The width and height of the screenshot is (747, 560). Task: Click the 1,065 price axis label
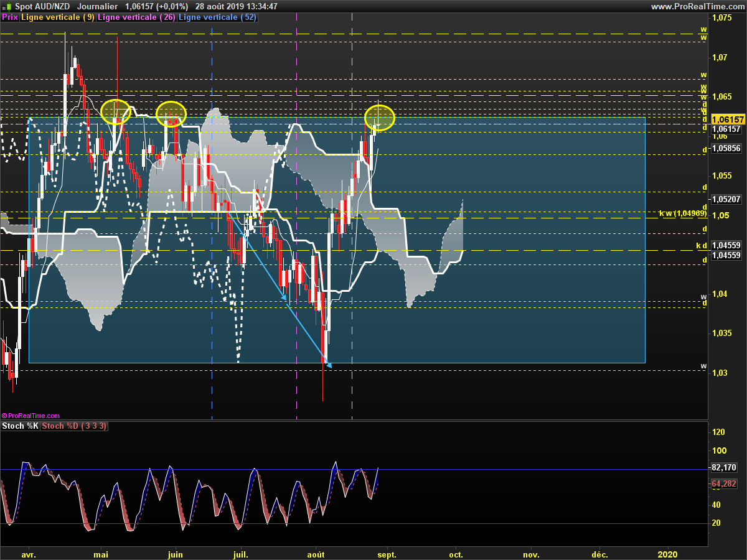721,96
